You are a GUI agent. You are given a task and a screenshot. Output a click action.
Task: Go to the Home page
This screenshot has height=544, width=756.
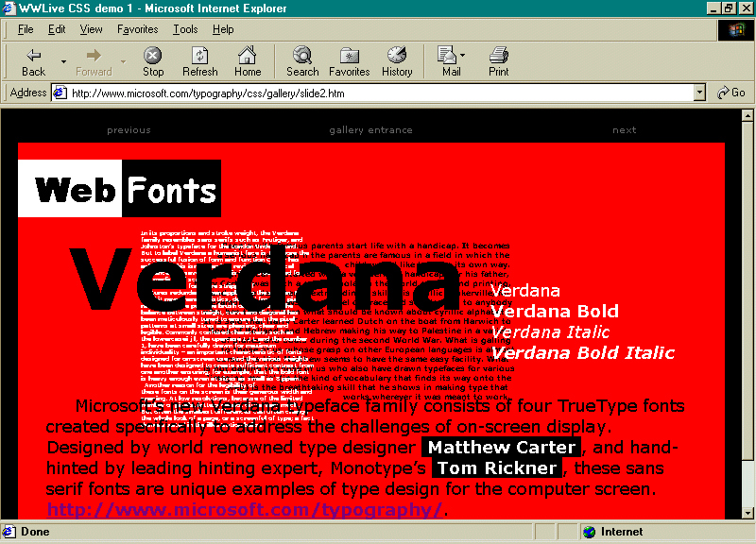(248, 62)
